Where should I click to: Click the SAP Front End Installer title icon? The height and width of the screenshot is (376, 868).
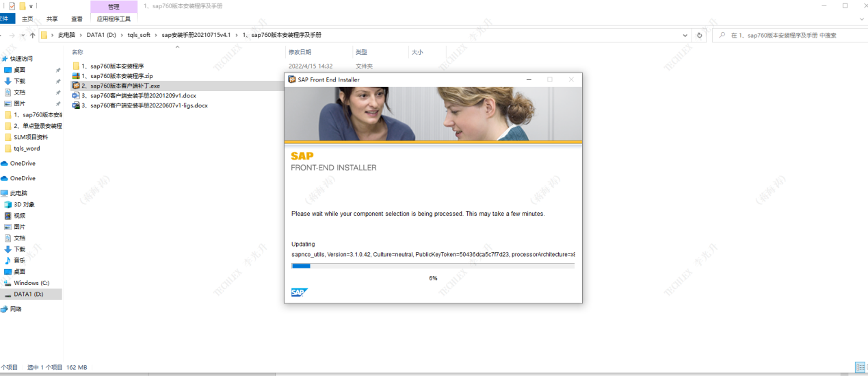292,79
